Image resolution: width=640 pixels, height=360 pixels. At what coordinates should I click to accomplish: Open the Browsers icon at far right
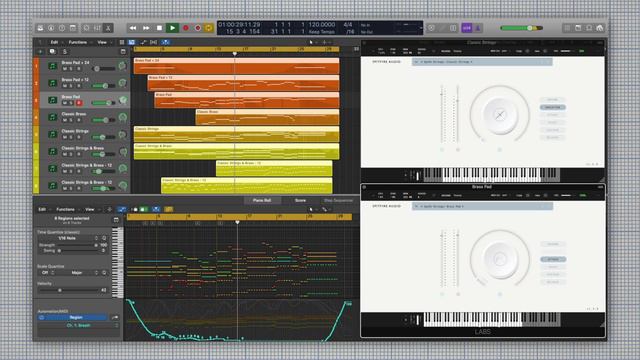point(600,28)
